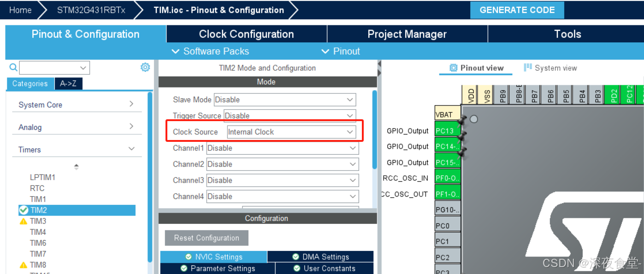Click the Pinout view chip icon

(x=454, y=68)
